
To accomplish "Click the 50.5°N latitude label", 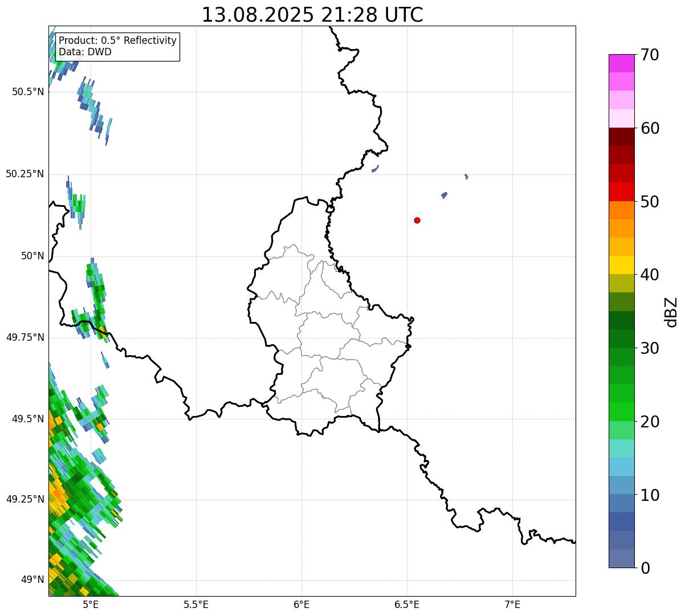I will [x=28, y=92].
